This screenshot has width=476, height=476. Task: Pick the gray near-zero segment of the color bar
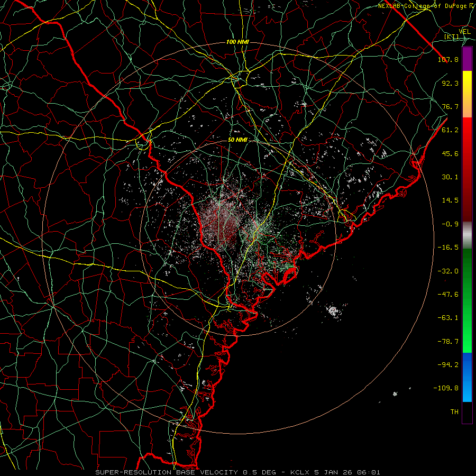pyautogui.click(x=467, y=235)
